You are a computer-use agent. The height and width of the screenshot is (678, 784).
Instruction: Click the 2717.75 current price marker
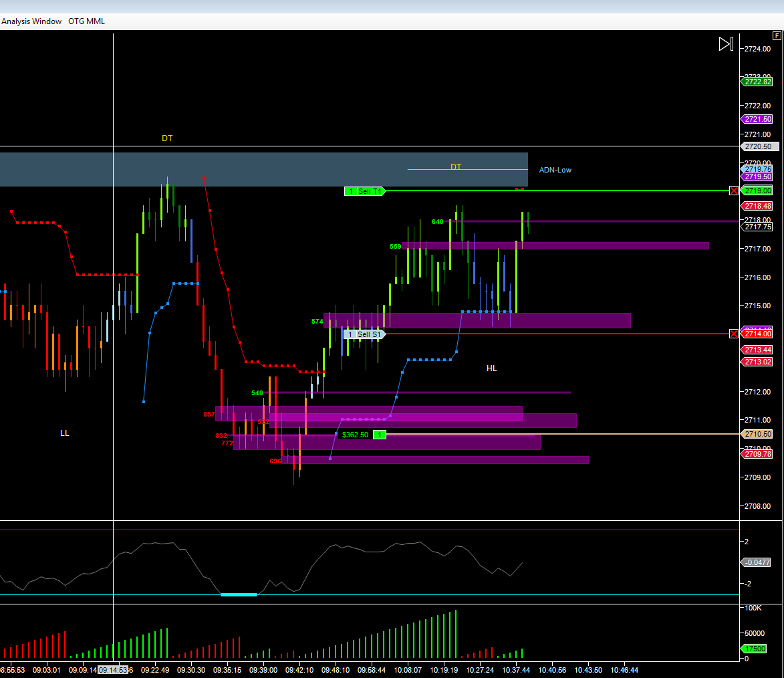click(757, 227)
